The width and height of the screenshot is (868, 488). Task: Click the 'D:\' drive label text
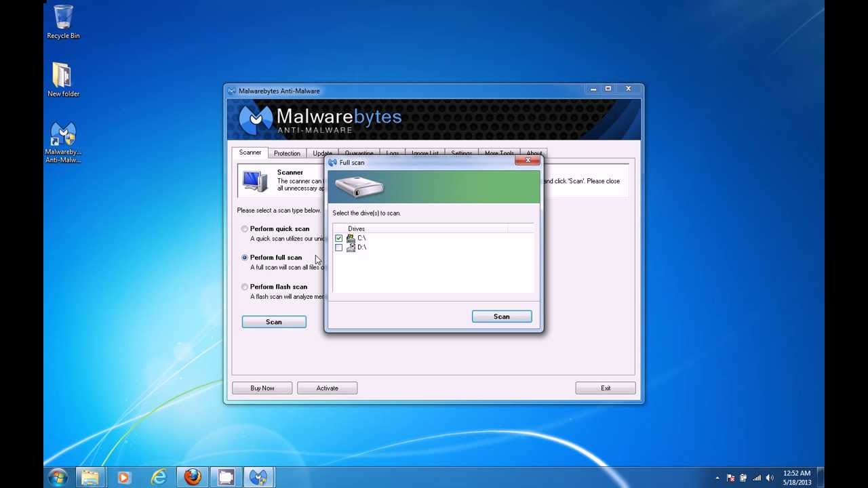[x=361, y=247]
